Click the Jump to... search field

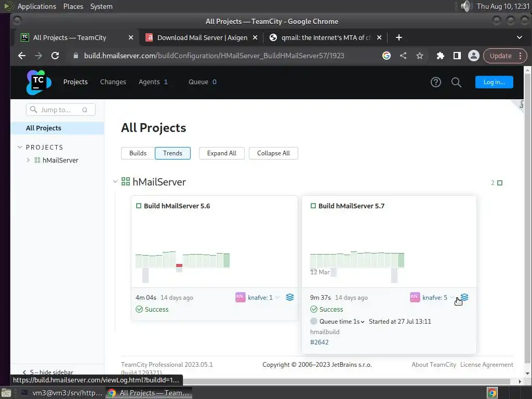point(61,110)
